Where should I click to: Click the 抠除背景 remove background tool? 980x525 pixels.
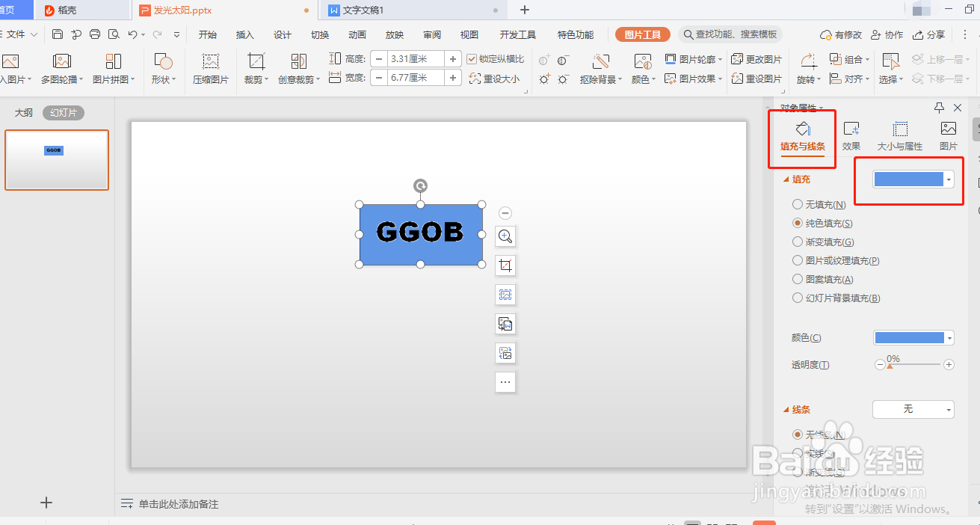pyautogui.click(x=601, y=69)
